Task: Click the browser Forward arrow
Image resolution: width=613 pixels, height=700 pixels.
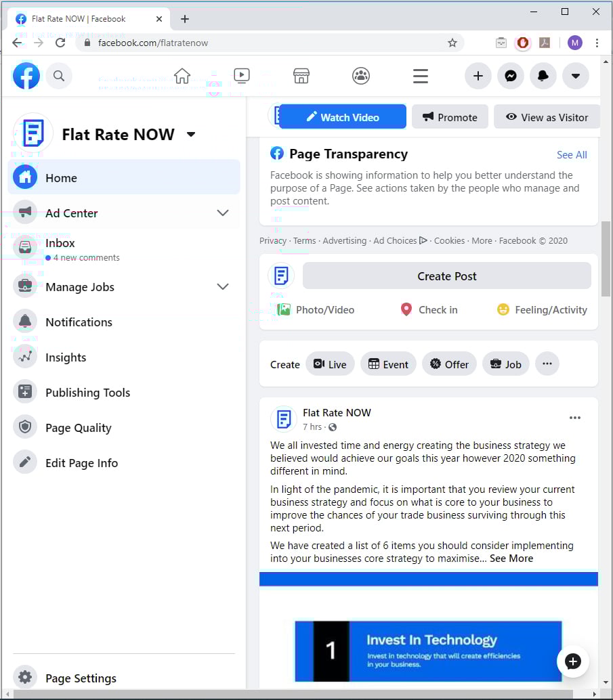Action: (x=39, y=43)
